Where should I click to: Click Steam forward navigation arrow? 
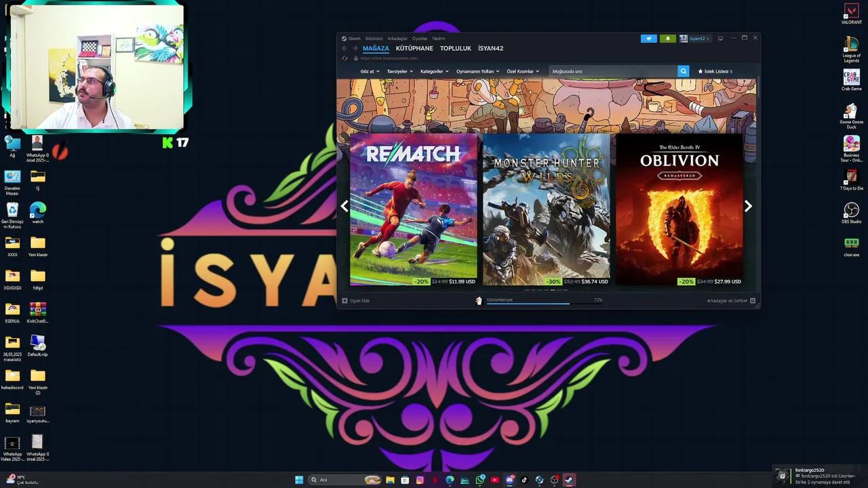click(x=355, y=49)
